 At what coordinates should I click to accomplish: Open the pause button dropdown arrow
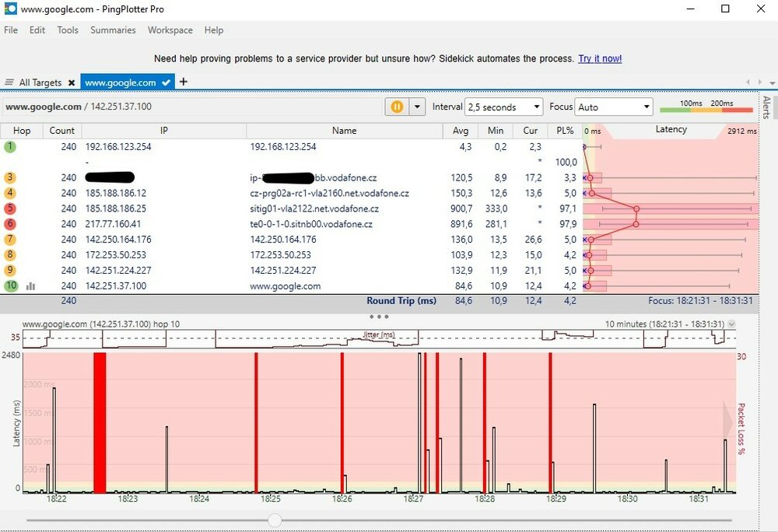(x=418, y=107)
